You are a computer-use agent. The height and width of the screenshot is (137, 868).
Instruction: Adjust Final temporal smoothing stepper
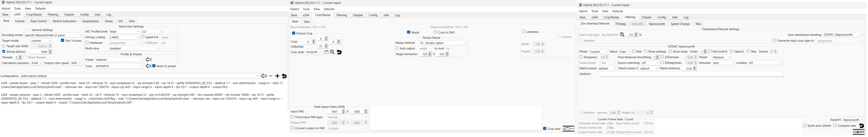tap(657, 57)
